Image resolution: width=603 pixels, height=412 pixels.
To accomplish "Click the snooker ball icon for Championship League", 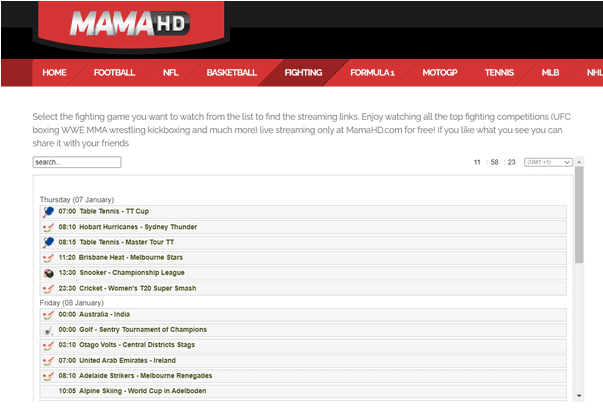I will 48,273.
